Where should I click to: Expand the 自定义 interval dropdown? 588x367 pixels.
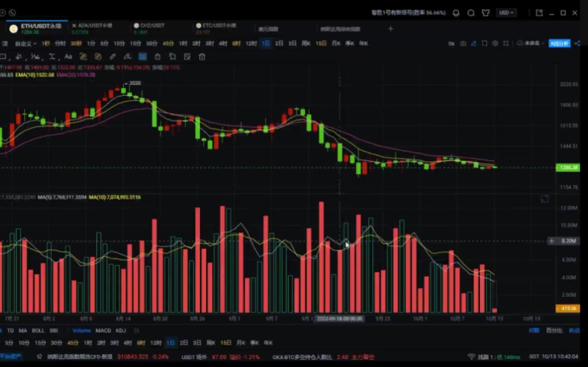[26, 43]
